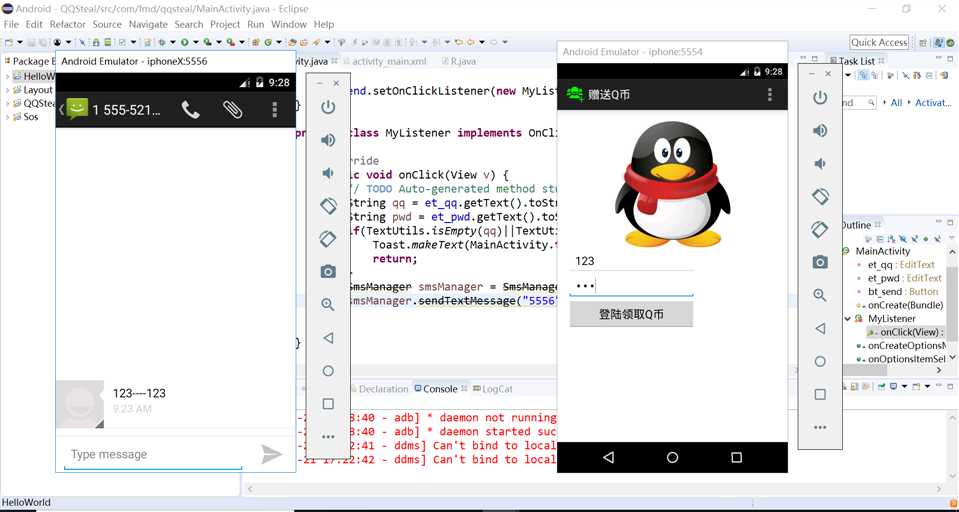Click volume down icon in iphone:5554 toolbar

click(820, 163)
